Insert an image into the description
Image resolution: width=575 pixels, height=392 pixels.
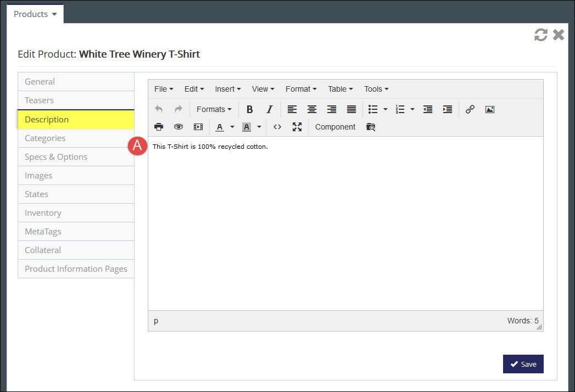pyautogui.click(x=489, y=109)
